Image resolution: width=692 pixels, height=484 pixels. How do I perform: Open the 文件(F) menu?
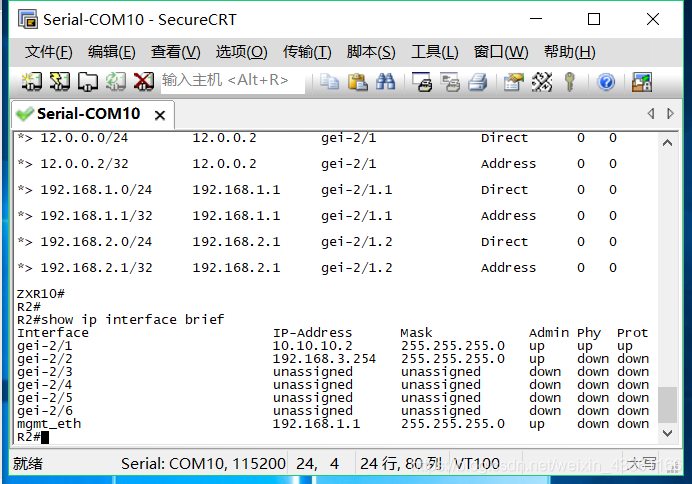click(x=48, y=52)
